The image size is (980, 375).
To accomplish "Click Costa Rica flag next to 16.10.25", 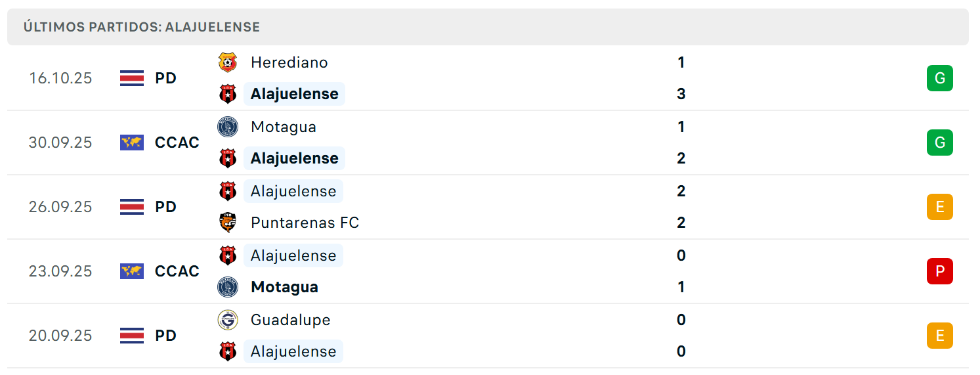I will (132, 78).
